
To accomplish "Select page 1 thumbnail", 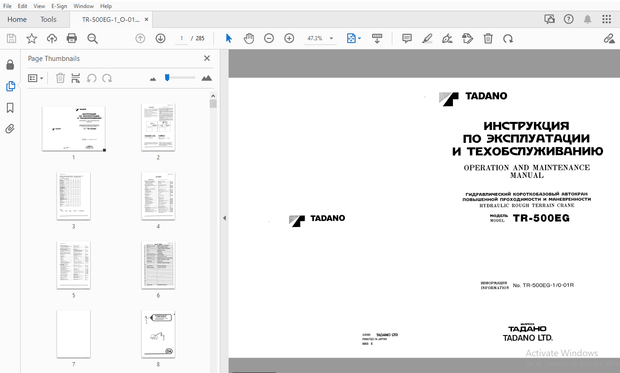I will 74,129.
